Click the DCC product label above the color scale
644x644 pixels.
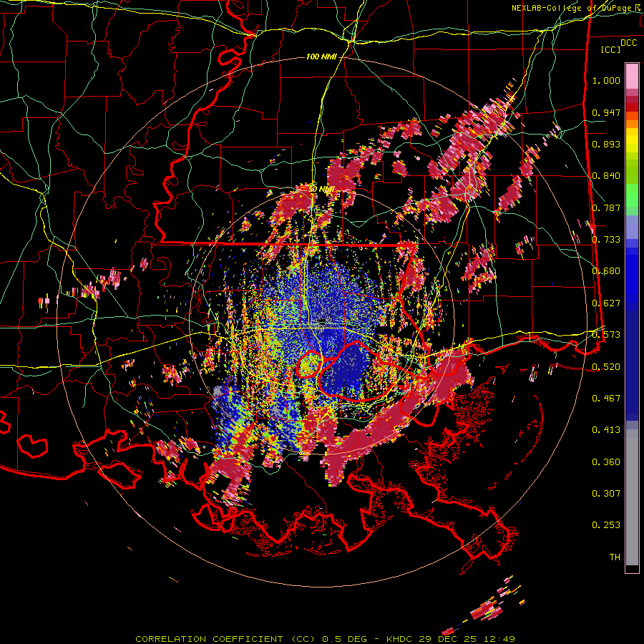point(628,43)
